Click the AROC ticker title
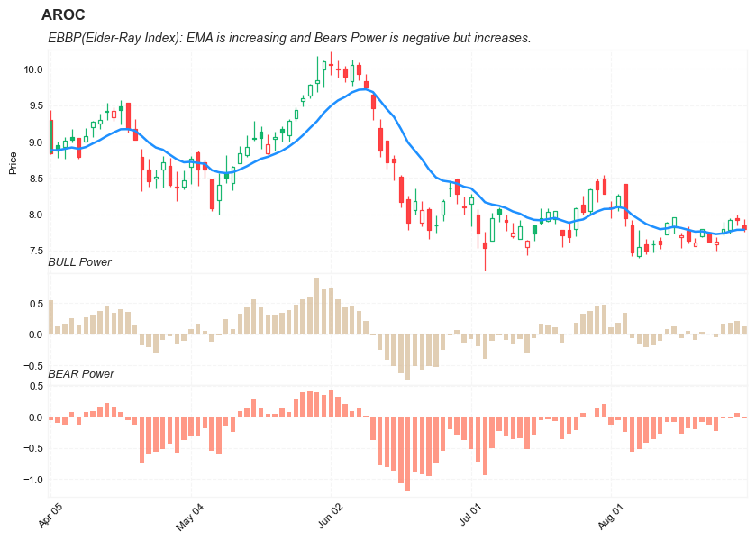 click(x=63, y=15)
